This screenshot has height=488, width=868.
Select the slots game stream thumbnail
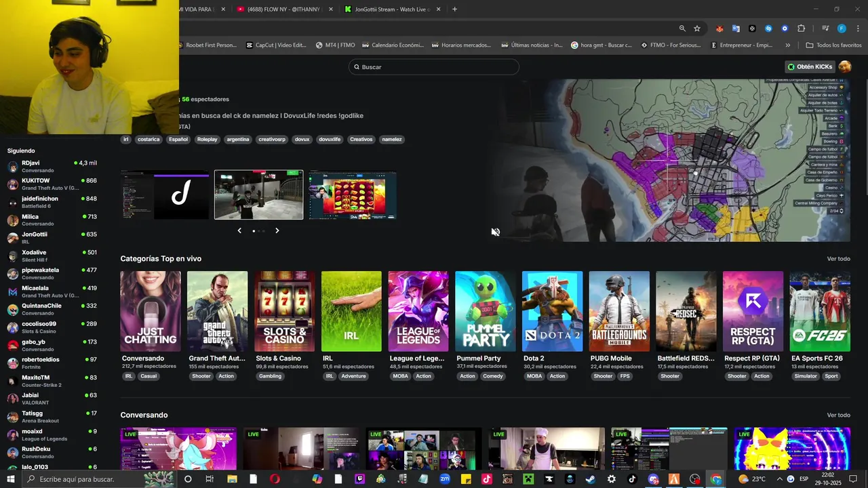pos(353,195)
